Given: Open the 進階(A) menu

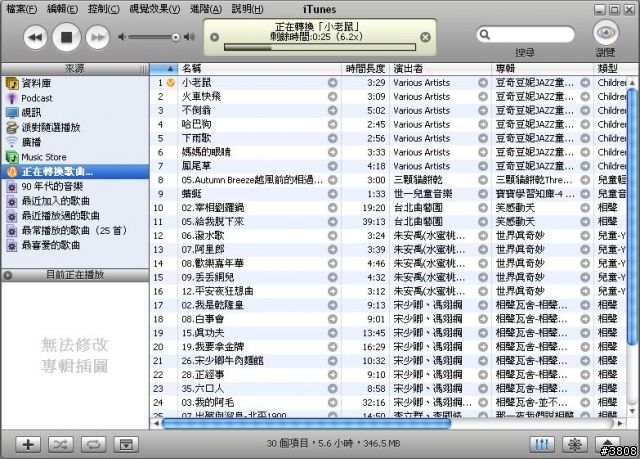Looking at the screenshot, I should [x=206, y=9].
